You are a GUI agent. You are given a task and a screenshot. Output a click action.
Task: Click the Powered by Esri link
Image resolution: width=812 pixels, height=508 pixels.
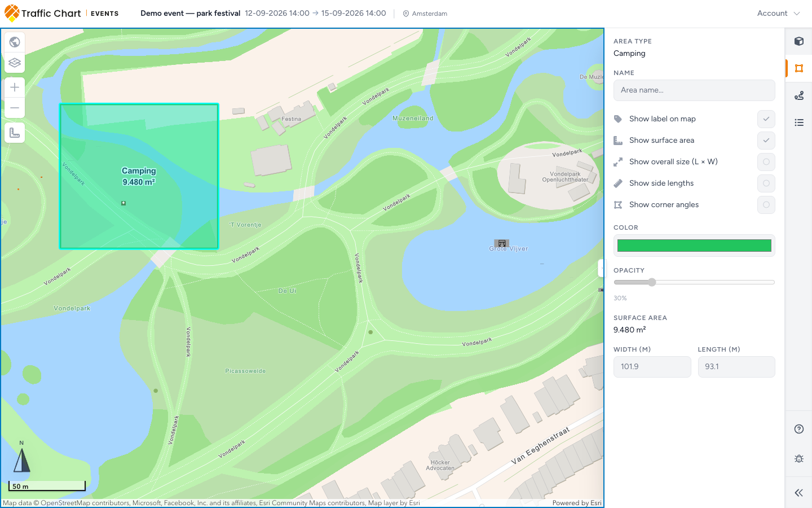(577, 503)
